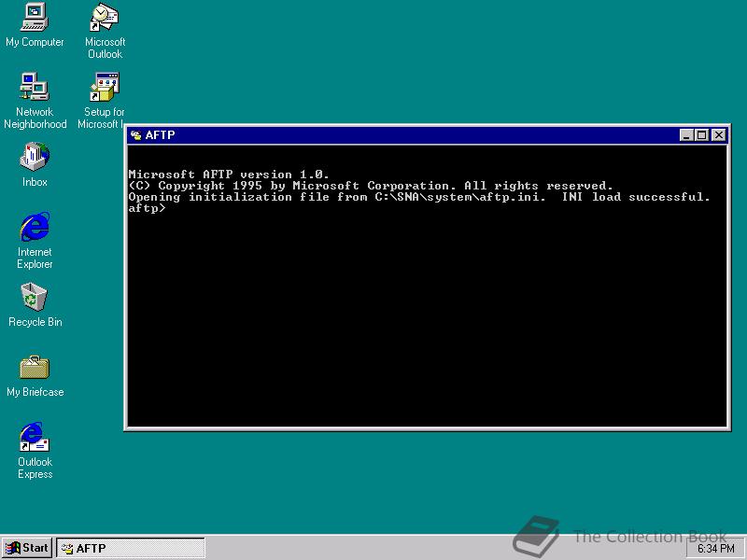The width and height of the screenshot is (747, 560).
Task: Click the 'Microsoft AFTP version 1.0.' line
Action: [229, 175]
